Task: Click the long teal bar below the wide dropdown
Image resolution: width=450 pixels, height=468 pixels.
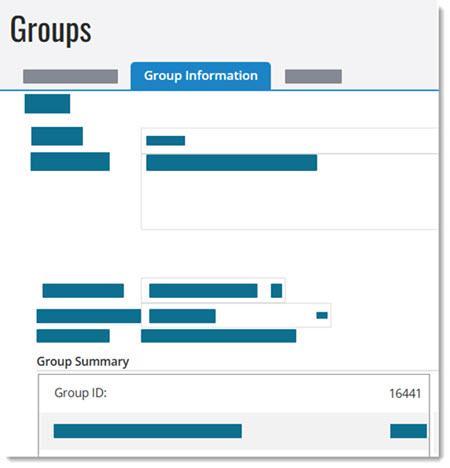Action: pyautogui.click(x=219, y=336)
